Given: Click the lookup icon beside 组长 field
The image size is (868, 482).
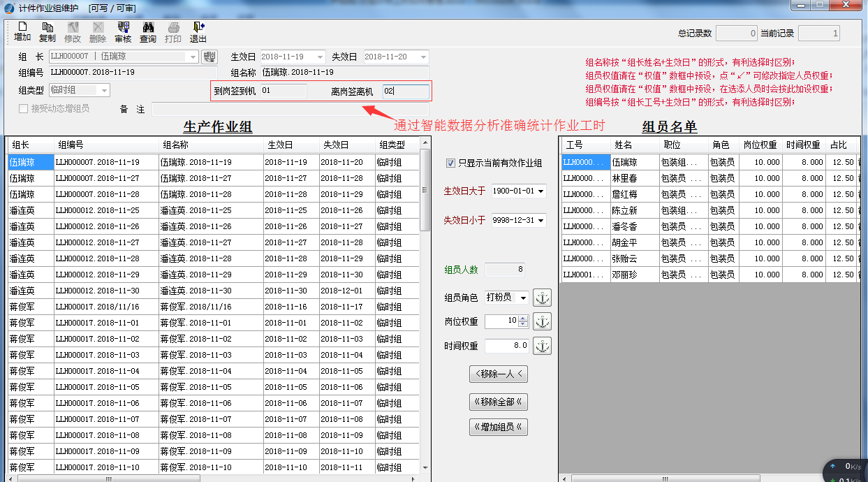Looking at the screenshot, I should click(x=209, y=57).
